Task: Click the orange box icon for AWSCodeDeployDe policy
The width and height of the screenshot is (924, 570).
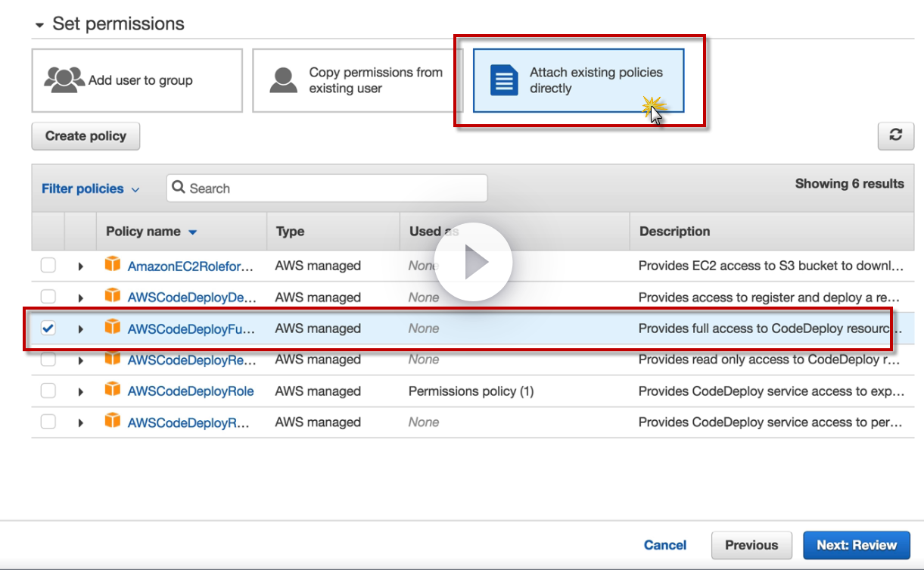Action: [113, 297]
